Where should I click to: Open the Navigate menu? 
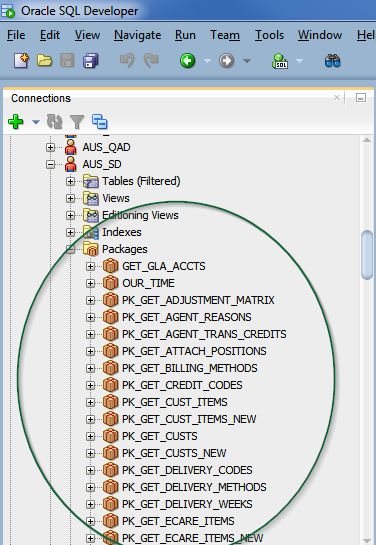click(x=137, y=35)
